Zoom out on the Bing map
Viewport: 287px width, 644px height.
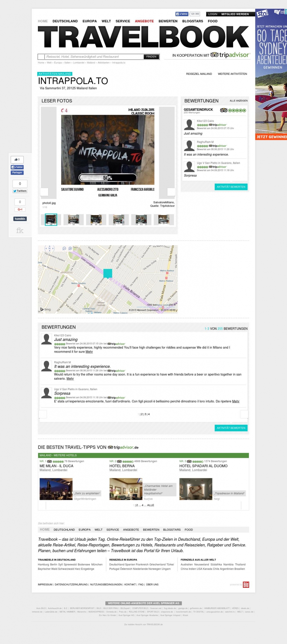[x=64, y=248]
